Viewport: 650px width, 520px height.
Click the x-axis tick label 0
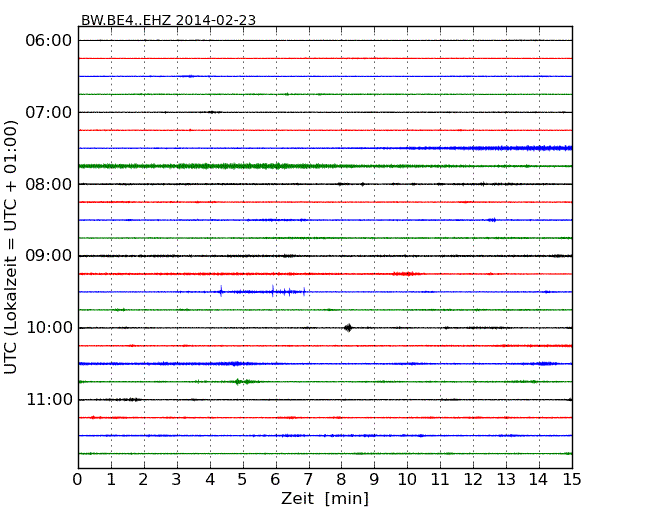pyautogui.click(x=78, y=479)
